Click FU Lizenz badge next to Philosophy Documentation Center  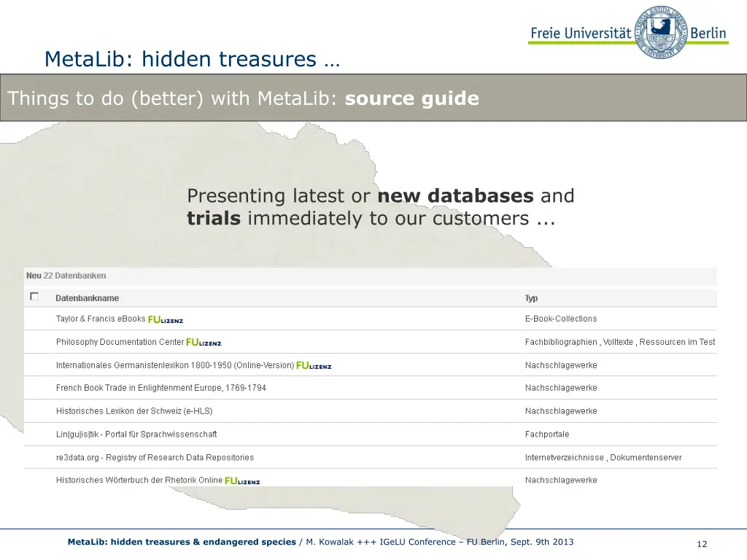click(x=204, y=343)
